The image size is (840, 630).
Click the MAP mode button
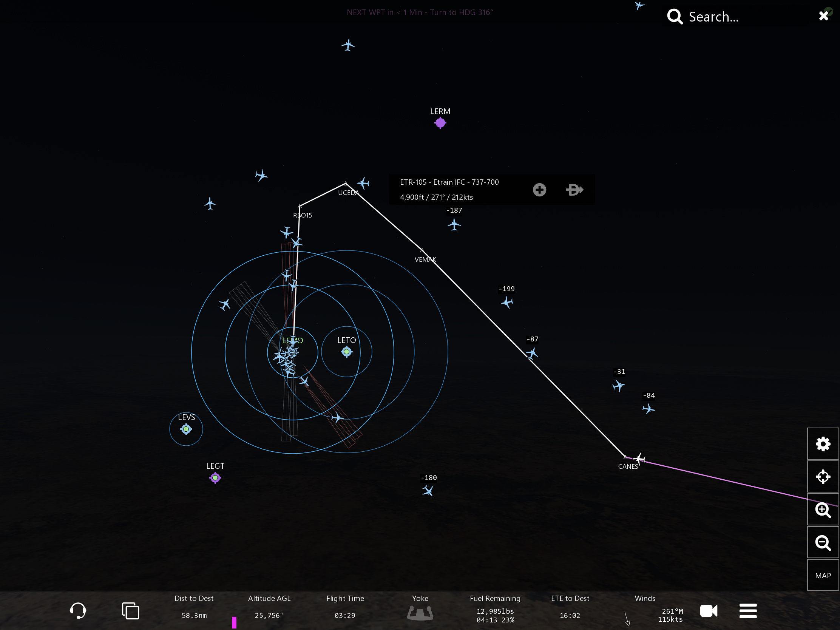[x=823, y=576]
